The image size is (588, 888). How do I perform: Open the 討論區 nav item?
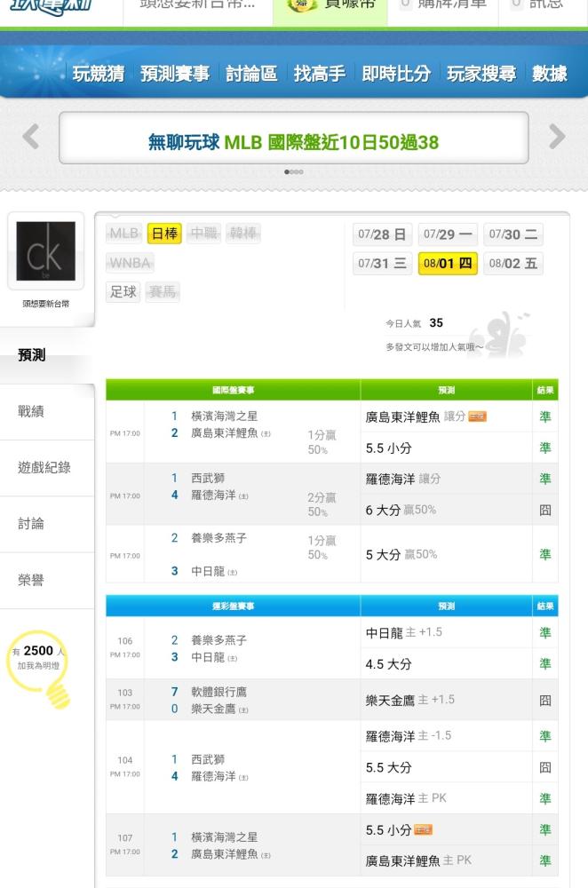pyautogui.click(x=251, y=74)
